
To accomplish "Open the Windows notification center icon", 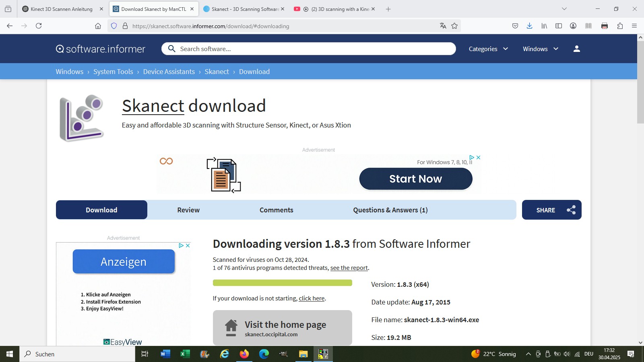I will [x=631, y=354].
